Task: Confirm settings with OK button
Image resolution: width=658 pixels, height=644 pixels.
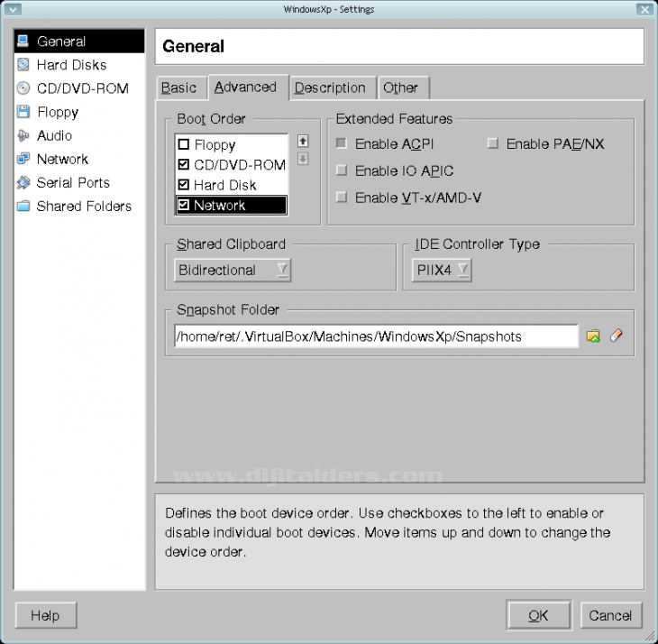Action: (539, 615)
